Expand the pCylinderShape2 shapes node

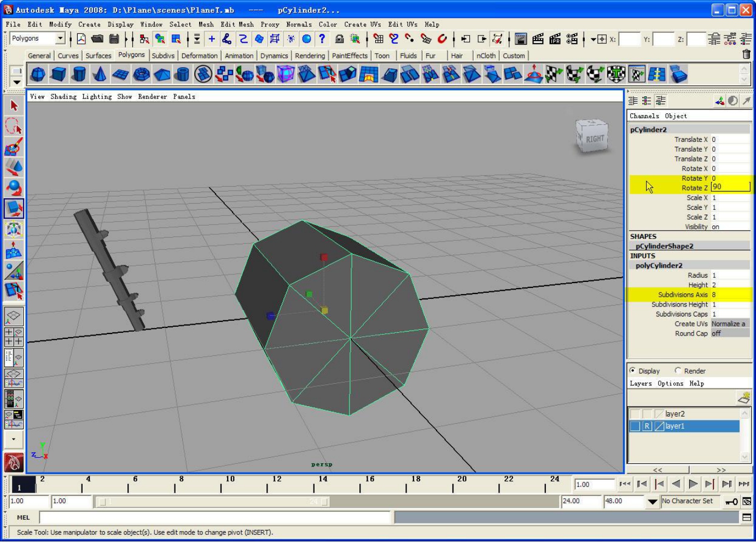click(x=664, y=246)
